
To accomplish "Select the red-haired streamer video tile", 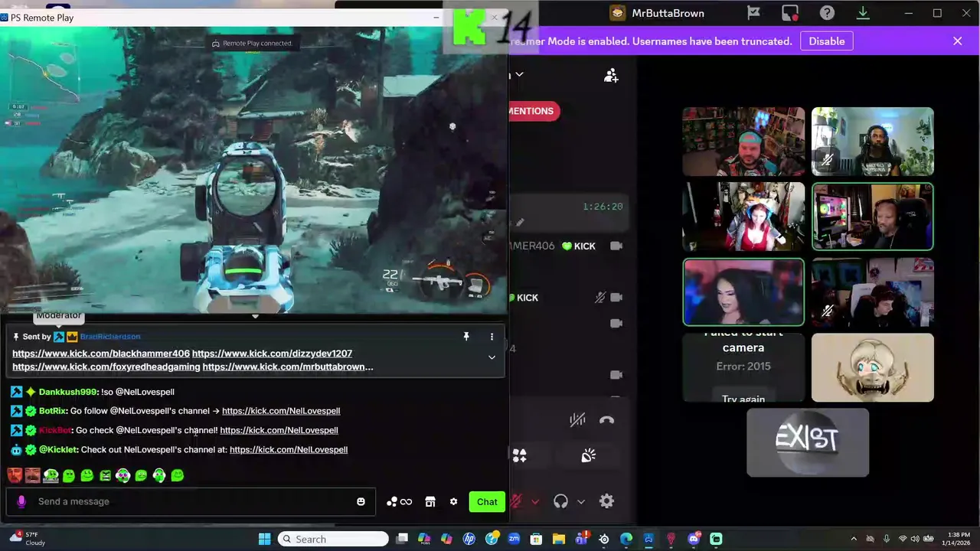I will 743,217.
